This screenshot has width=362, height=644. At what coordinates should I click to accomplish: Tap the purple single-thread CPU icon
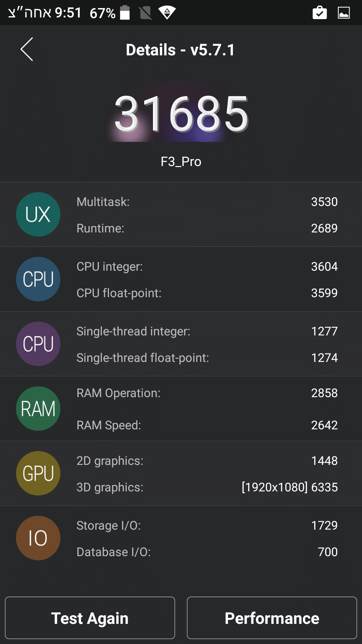pos(38,344)
